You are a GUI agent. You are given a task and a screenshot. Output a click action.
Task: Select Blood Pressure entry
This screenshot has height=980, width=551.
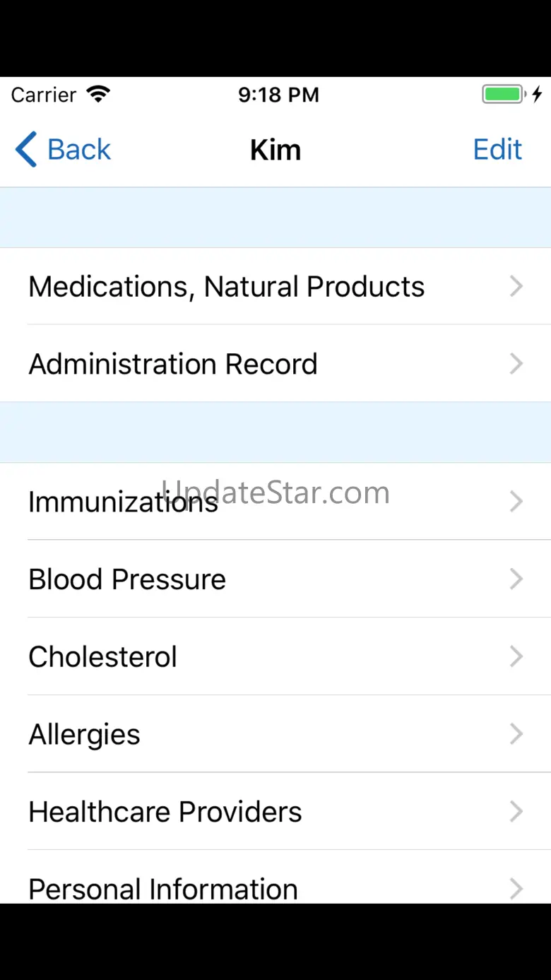point(127,579)
